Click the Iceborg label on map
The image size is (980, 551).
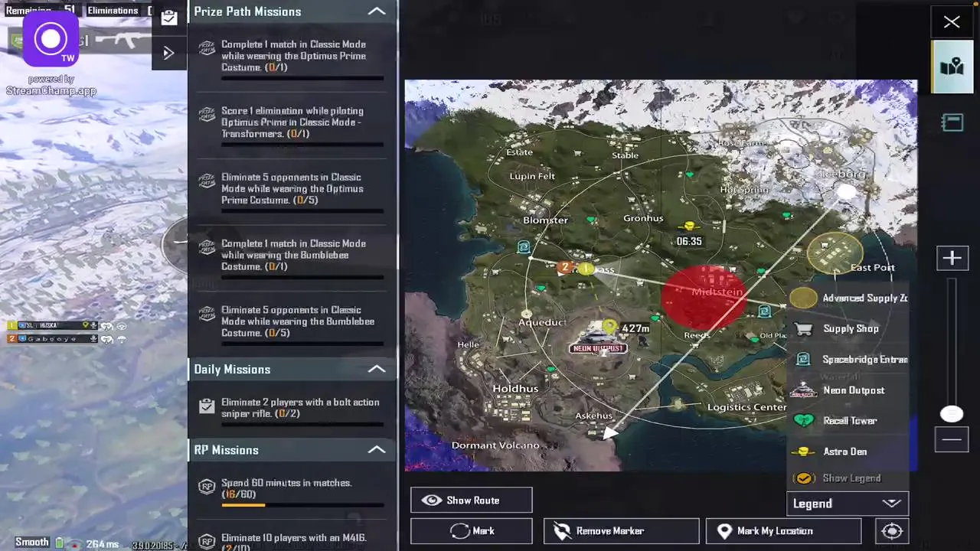click(x=842, y=174)
